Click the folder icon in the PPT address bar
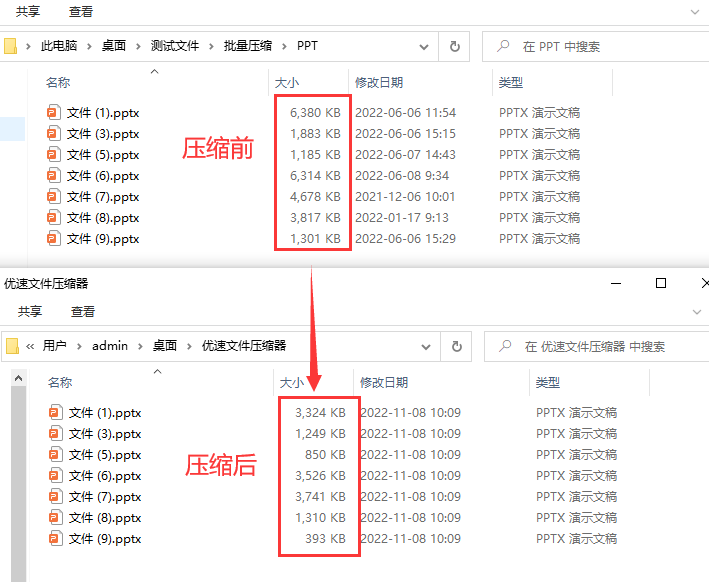 10,46
